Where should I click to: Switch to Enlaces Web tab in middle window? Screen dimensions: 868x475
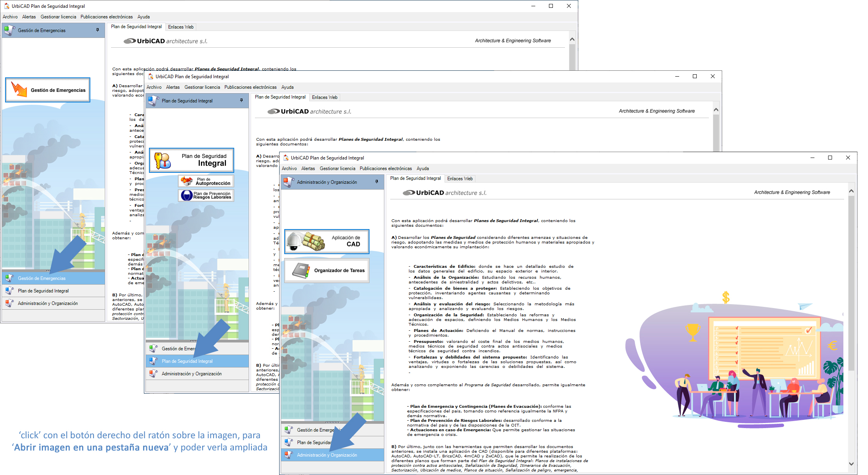point(325,97)
